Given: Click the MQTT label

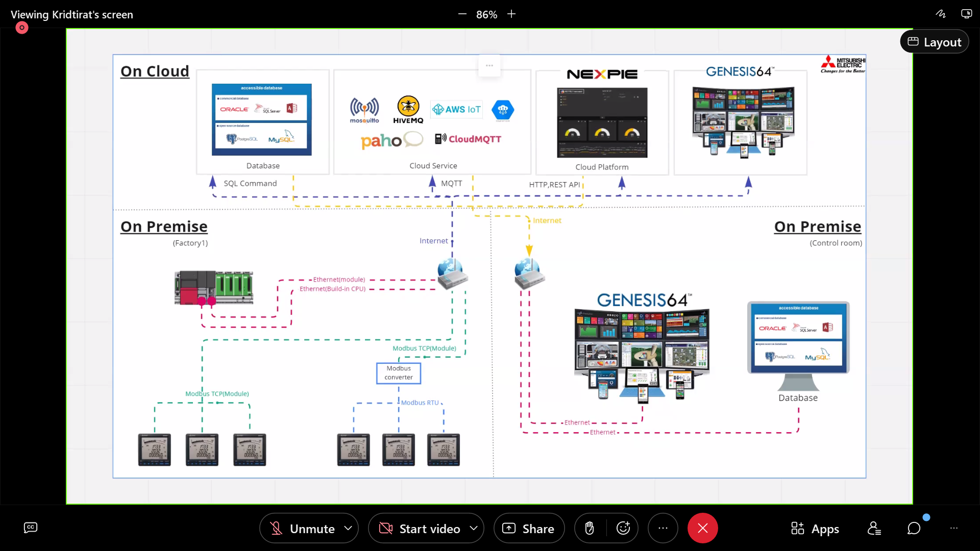Looking at the screenshot, I should 452,183.
